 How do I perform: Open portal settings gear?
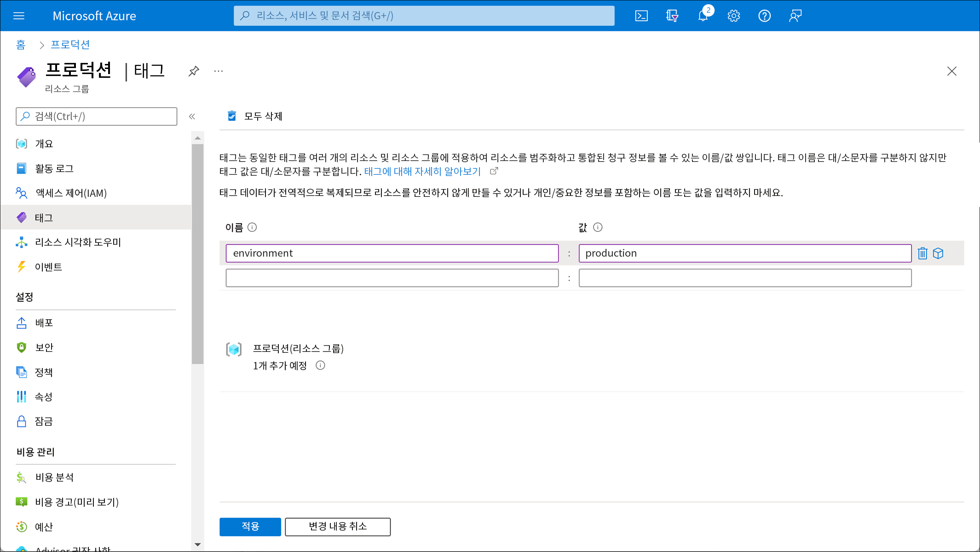coord(734,16)
